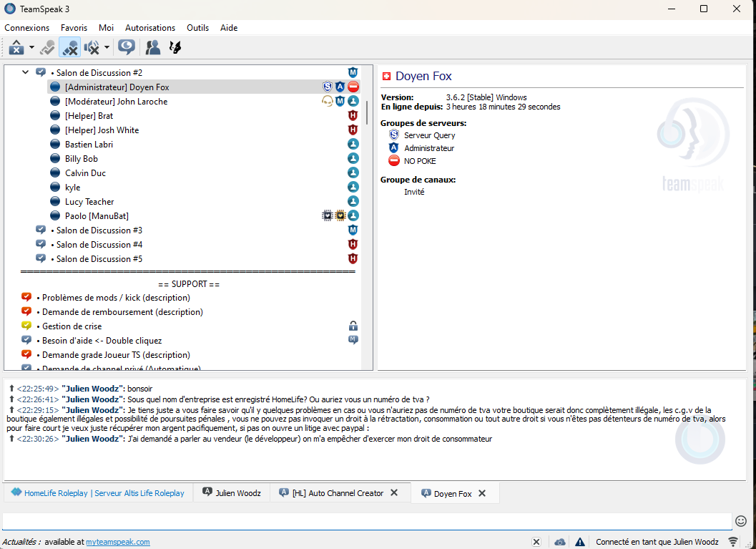Click the fox-shaped toolbar icon

(x=175, y=48)
